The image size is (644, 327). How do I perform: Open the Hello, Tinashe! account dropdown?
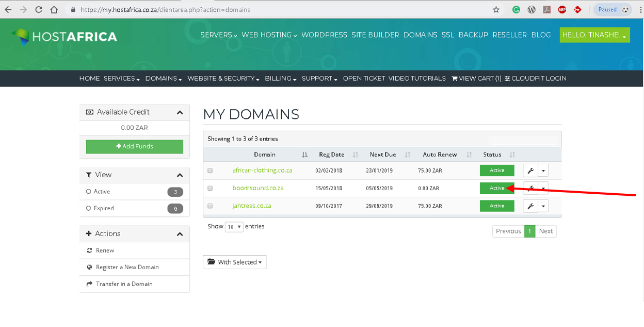pos(594,35)
